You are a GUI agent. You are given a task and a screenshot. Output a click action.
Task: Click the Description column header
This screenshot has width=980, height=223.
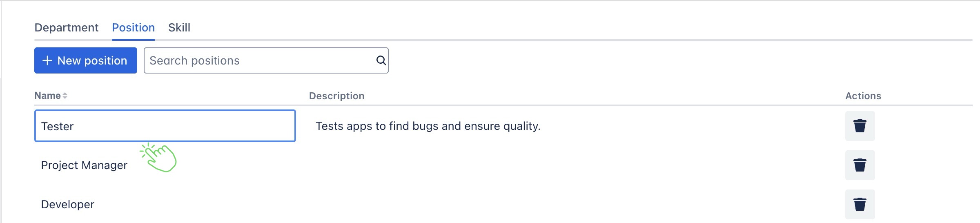(x=336, y=96)
